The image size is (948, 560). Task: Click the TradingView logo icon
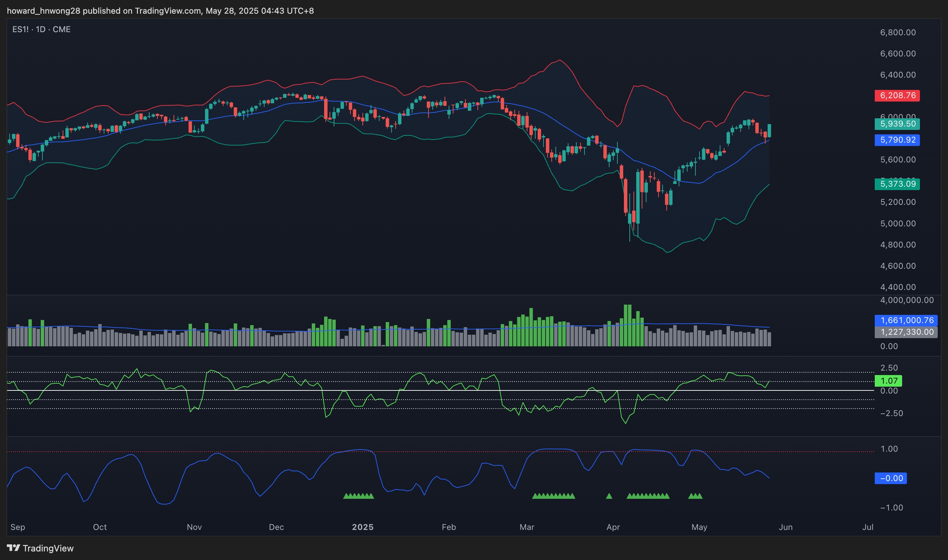tap(13, 548)
